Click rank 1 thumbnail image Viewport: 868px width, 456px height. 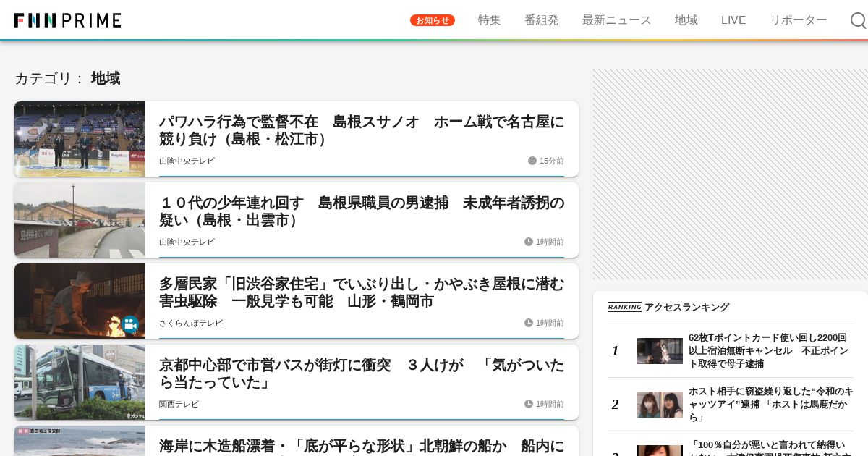tap(660, 351)
